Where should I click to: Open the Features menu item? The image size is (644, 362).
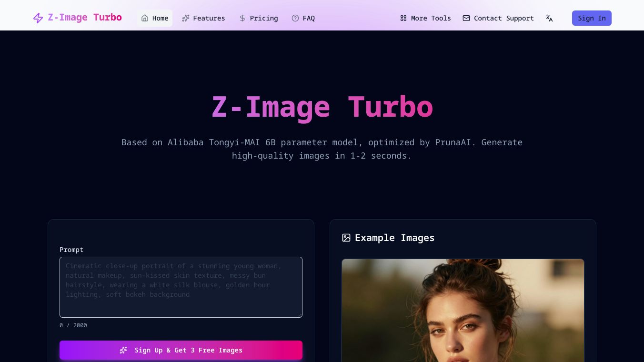click(x=203, y=18)
